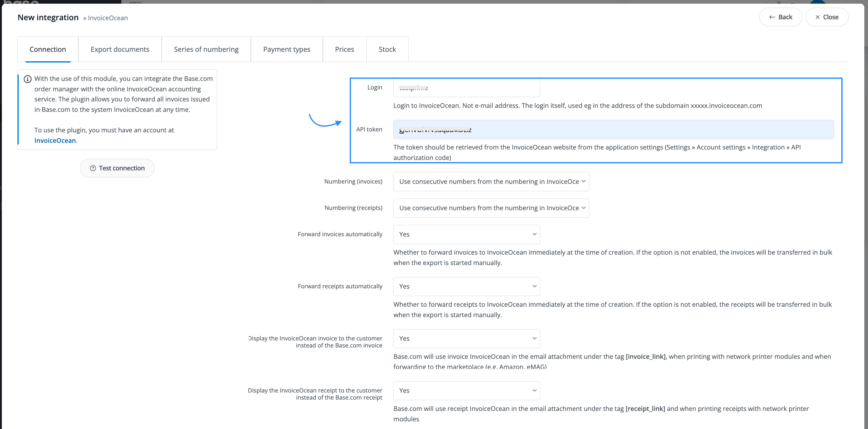Open the Numbering (invoices) dropdown

tap(491, 182)
